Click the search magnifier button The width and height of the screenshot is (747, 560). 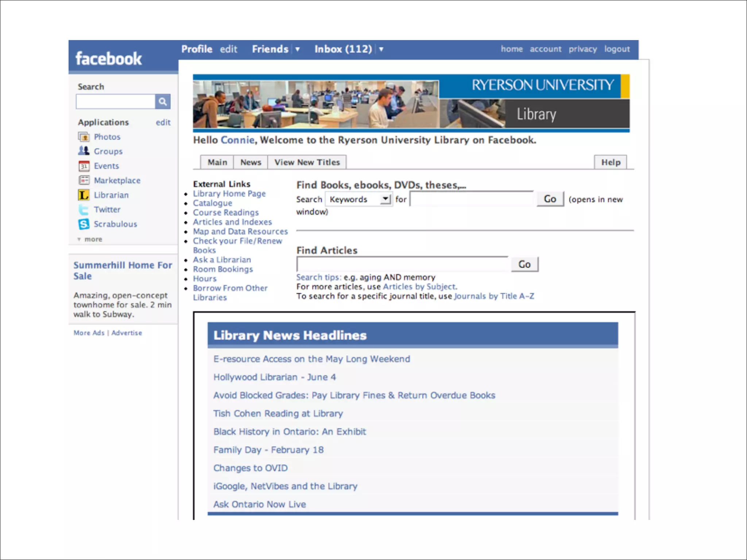point(163,101)
